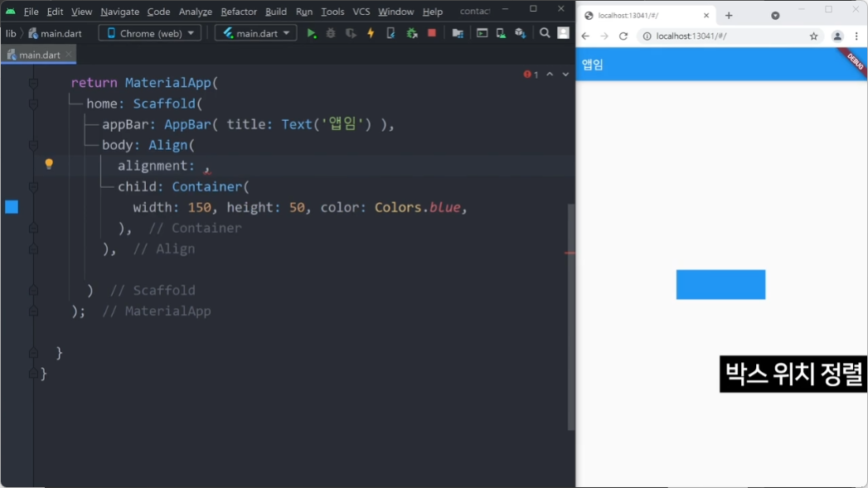Viewport: 868px width, 488px height.
Task: Click the blue box in web preview
Action: point(720,284)
